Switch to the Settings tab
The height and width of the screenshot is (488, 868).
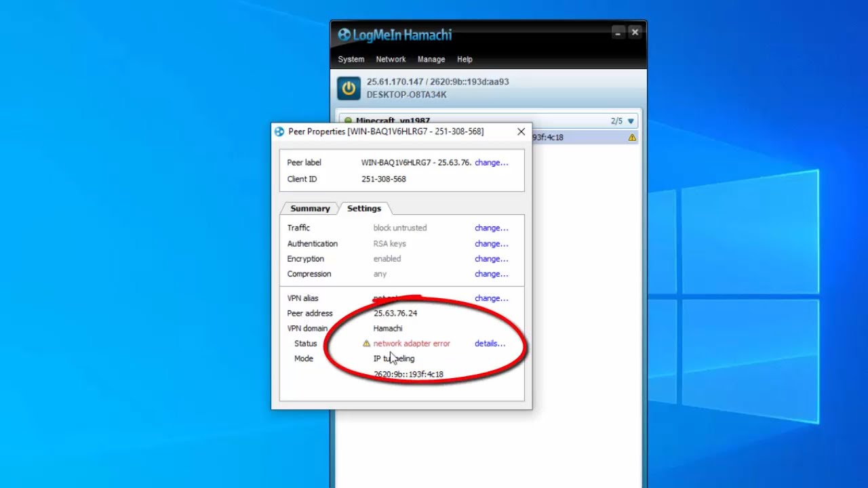tap(364, 209)
